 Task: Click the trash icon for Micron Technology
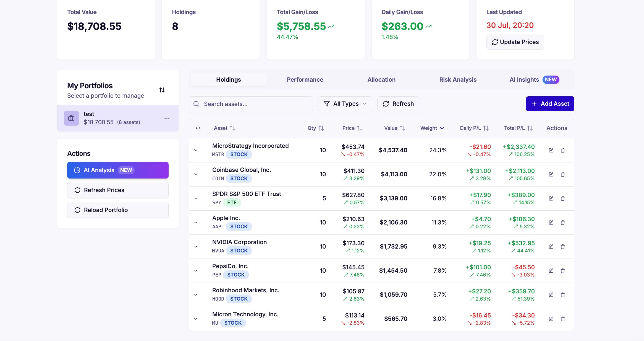(x=562, y=319)
